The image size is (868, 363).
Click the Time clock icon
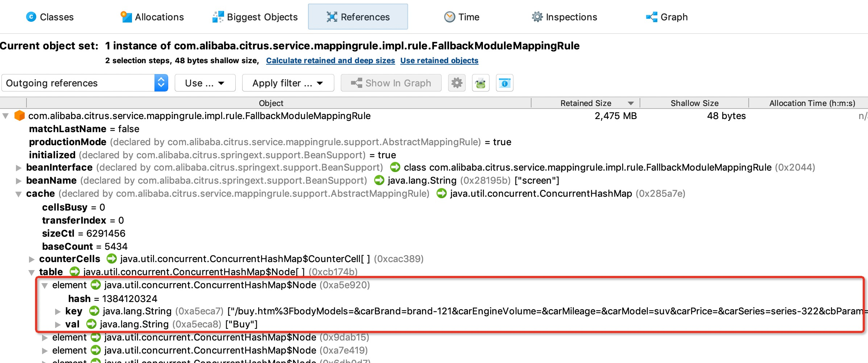pyautogui.click(x=450, y=17)
